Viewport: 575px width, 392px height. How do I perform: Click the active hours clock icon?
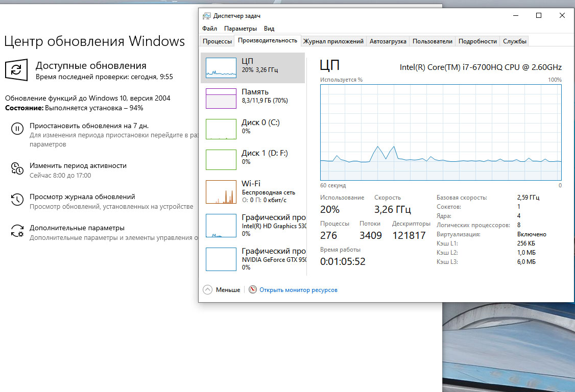17,168
